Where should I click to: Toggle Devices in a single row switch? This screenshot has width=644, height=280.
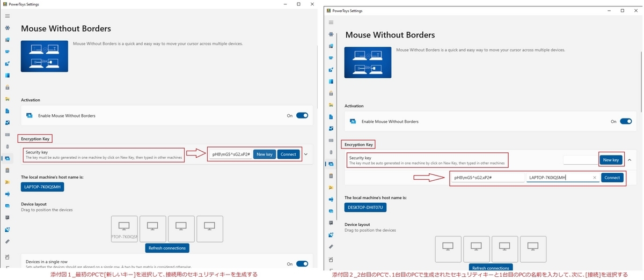(302, 263)
